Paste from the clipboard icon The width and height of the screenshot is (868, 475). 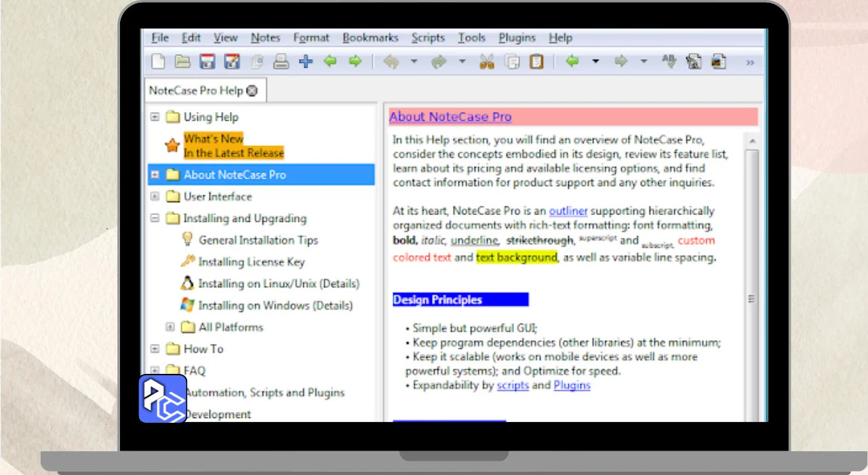coord(536,62)
